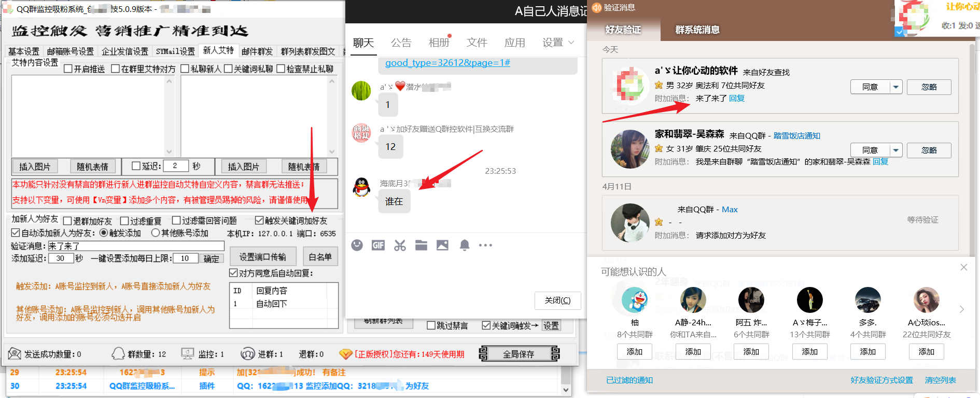Click the penguin avatar beside 谁在 message
The width and height of the screenshot is (980, 398).
coord(361,187)
